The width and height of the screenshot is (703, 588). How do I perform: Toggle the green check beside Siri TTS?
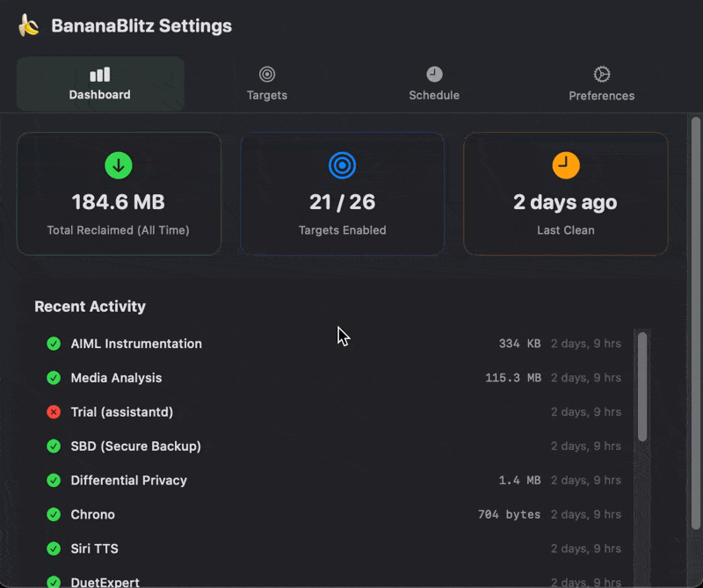click(x=53, y=548)
